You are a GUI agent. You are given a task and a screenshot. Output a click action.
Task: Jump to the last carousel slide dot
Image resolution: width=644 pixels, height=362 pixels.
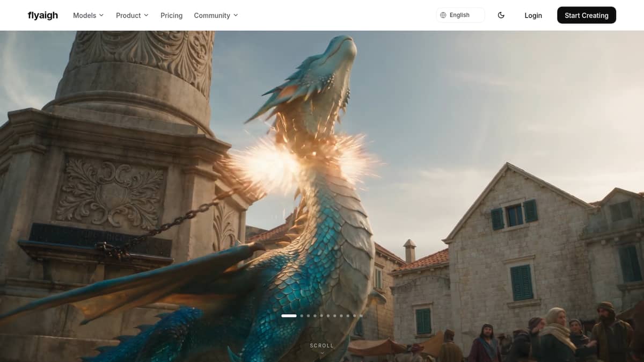click(361, 316)
